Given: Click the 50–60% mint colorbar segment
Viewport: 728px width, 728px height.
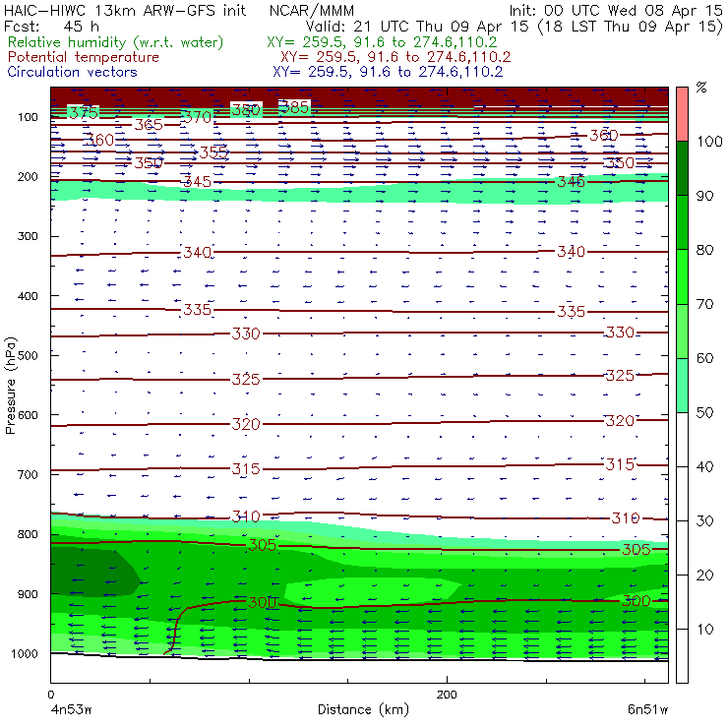Looking at the screenshot, I should [682, 386].
